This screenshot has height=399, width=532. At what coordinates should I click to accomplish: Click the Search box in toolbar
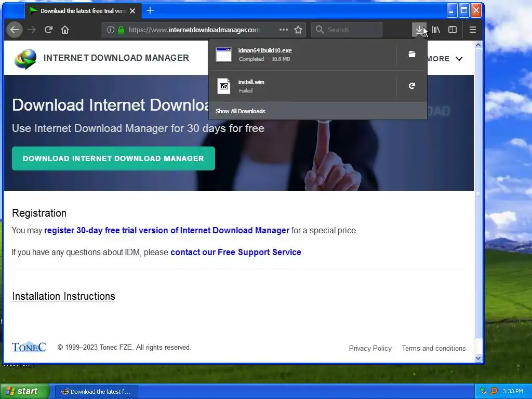347,30
